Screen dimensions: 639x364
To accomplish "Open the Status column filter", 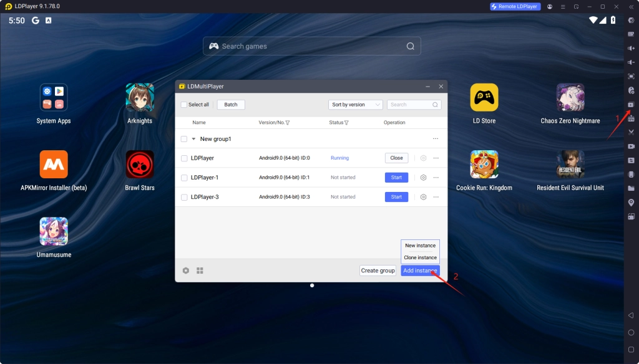I will coord(346,123).
